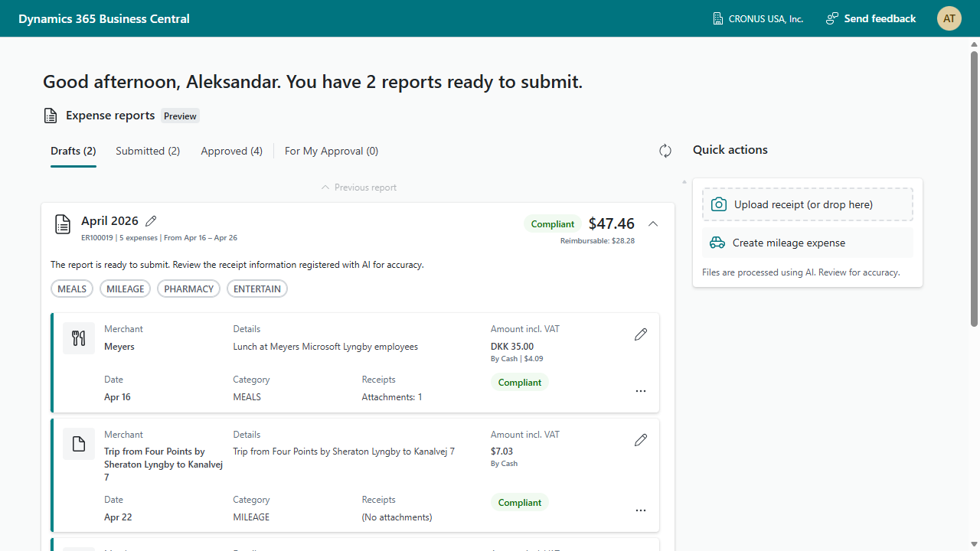Open the Submitted (2) tab
Image resolution: width=980 pixels, height=551 pixels.
click(148, 151)
